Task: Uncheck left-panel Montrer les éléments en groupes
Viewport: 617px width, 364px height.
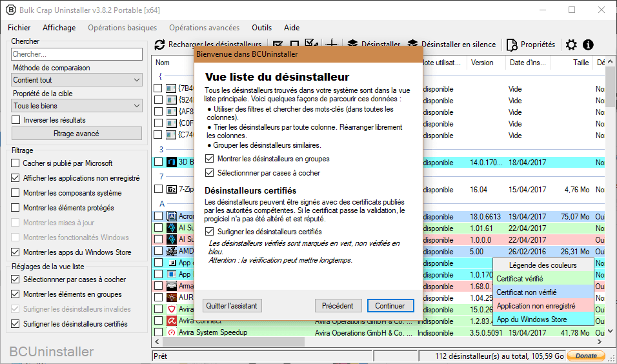Action: pos(15,294)
